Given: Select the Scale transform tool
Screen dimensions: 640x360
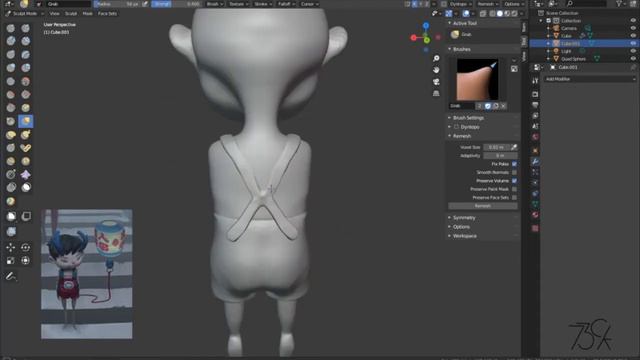Looking at the screenshot, I should click(11, 260).
